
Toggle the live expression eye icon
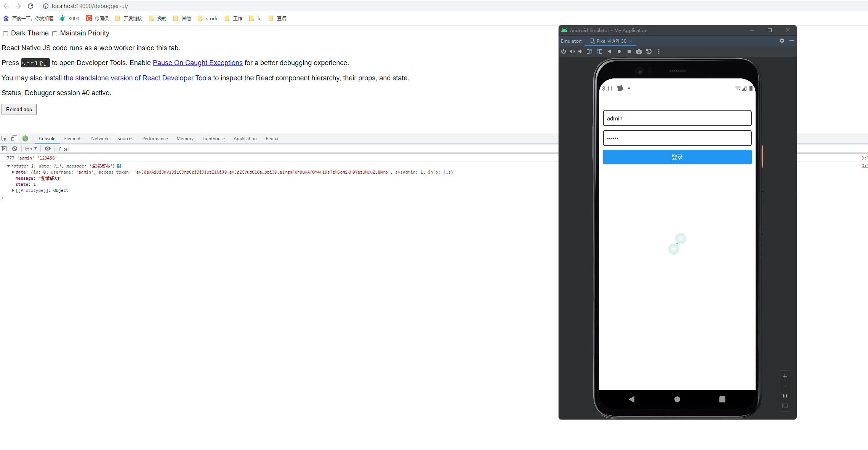[x=48, y=149]
